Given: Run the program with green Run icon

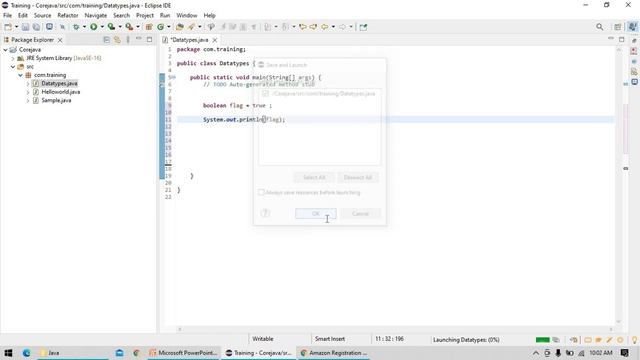Looking at the screenshot, I should click(x=93, y=27).
